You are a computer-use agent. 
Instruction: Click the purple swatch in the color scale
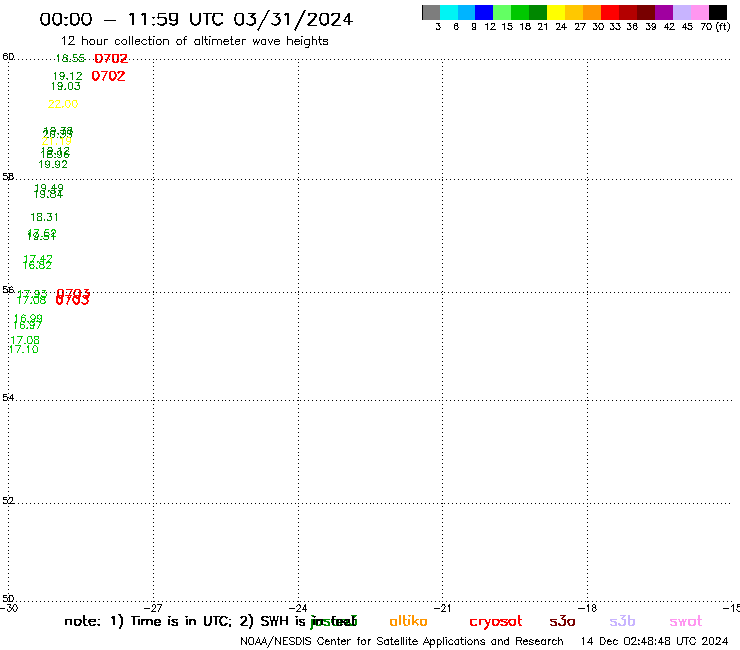coord(664,12)
